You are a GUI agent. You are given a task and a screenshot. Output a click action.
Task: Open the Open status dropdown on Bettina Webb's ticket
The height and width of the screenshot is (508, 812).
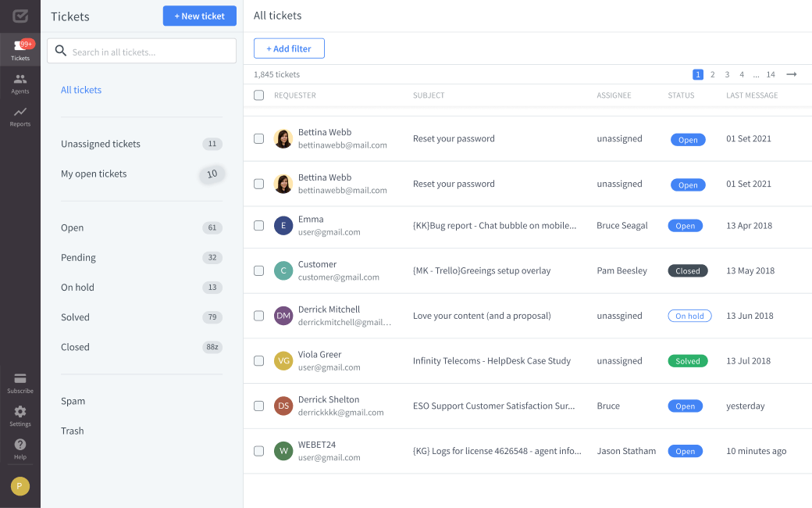coord(688,139)
